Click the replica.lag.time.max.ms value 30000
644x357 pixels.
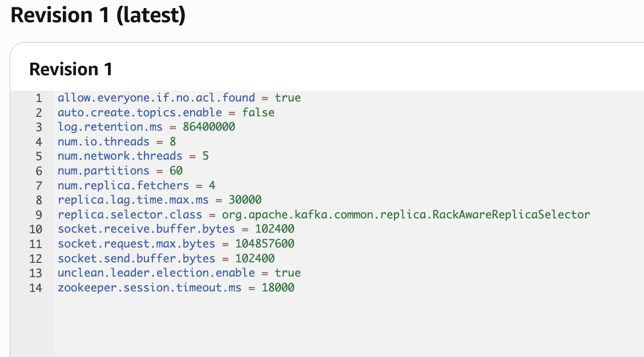point(245,200)
